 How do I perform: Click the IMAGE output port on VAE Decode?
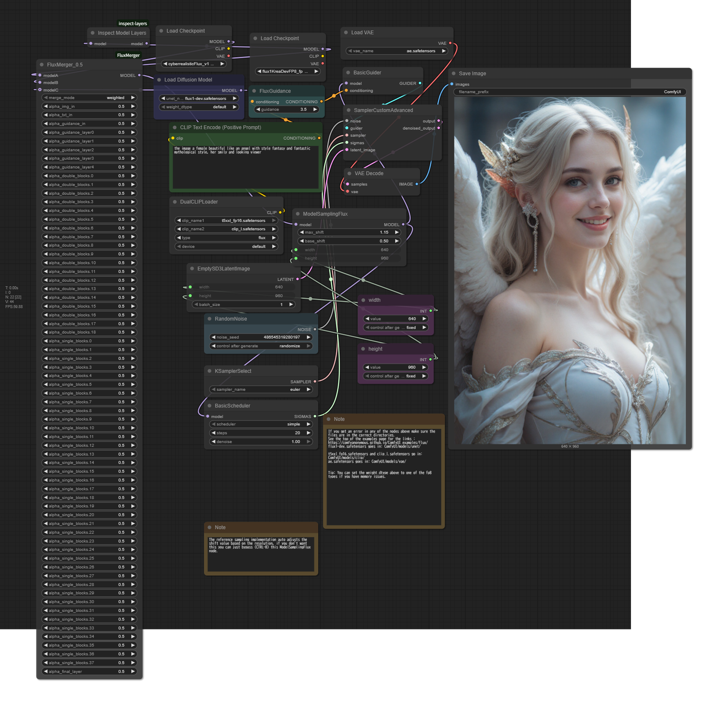pos(416,184)
